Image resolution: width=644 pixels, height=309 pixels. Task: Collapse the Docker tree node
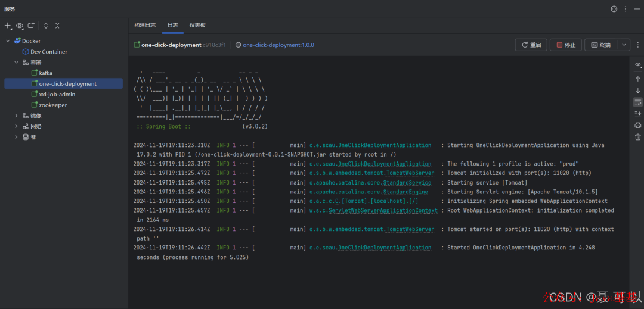click(x=8, y=41)
